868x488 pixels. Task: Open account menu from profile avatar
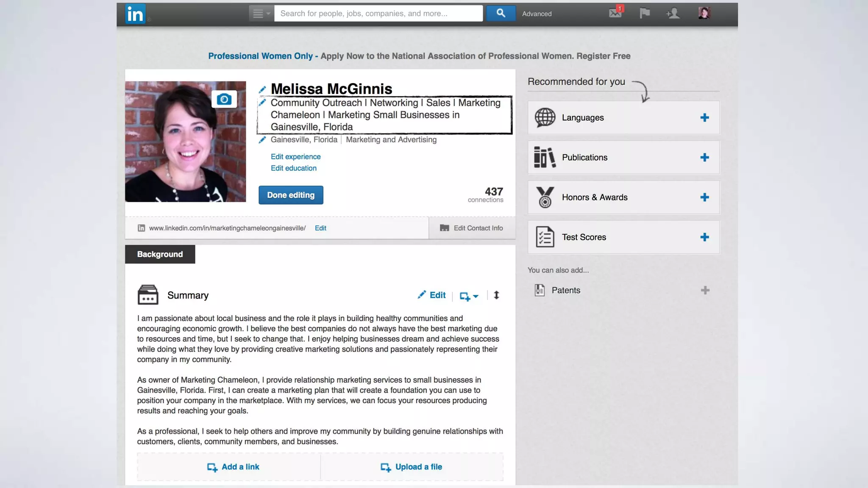coord(704,13)
